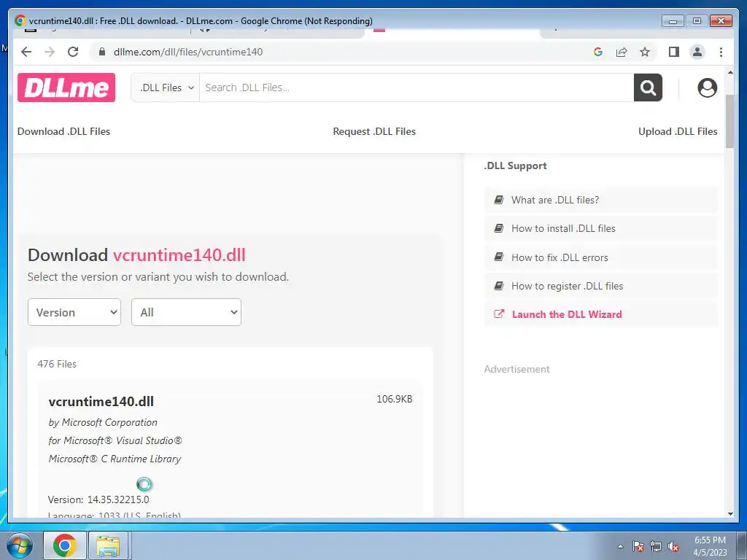Click book icon beside How to install .DLL files

pyautogui.click(x=499, y=228)
